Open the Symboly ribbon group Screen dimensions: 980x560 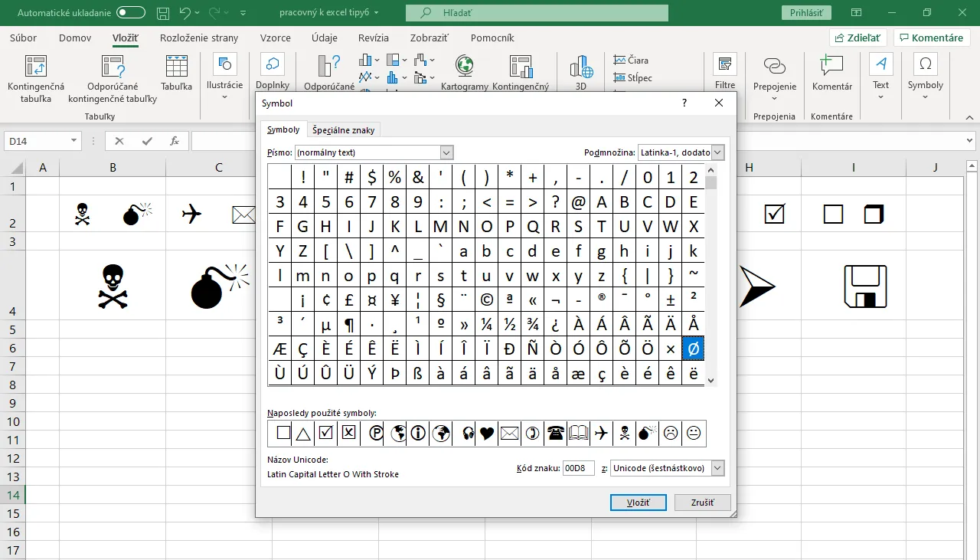[926, 77]
